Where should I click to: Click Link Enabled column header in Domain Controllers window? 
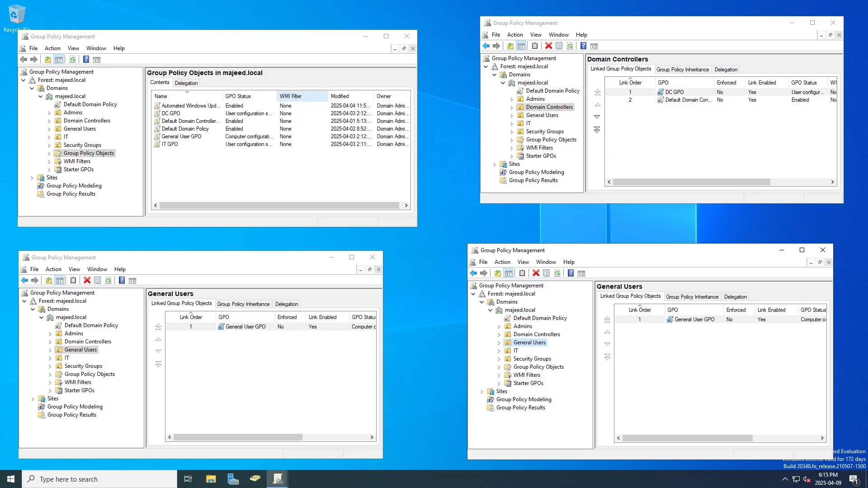pyautogui.click(x=766, y=83)
